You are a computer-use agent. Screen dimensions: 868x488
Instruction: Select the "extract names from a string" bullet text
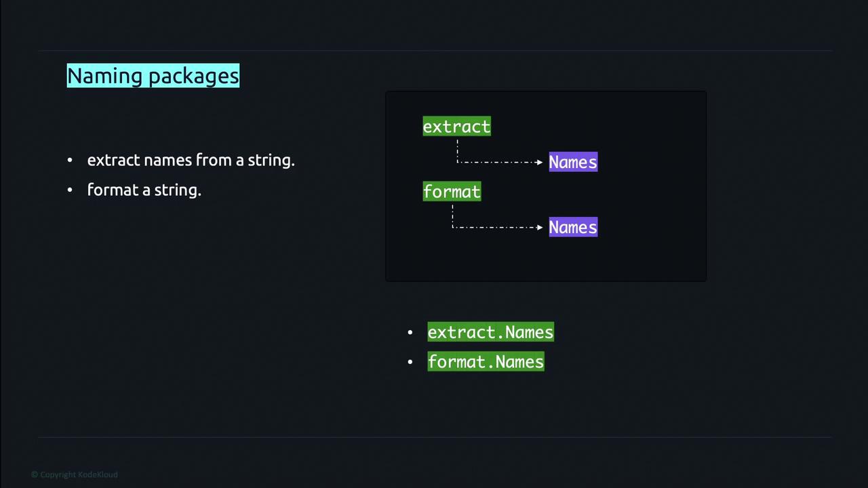tap(191, 161)
